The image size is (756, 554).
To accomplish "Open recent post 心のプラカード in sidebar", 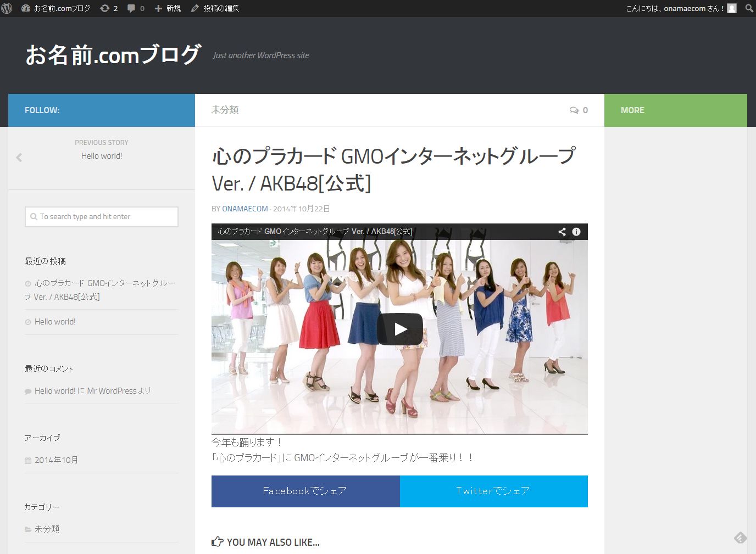I will pos(100,290).
